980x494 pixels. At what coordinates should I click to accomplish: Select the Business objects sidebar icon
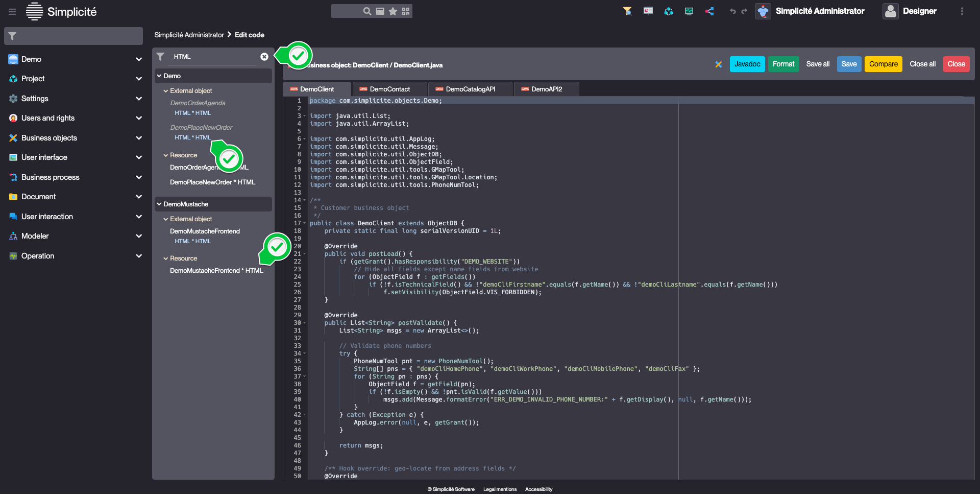(x=13, y=138)
